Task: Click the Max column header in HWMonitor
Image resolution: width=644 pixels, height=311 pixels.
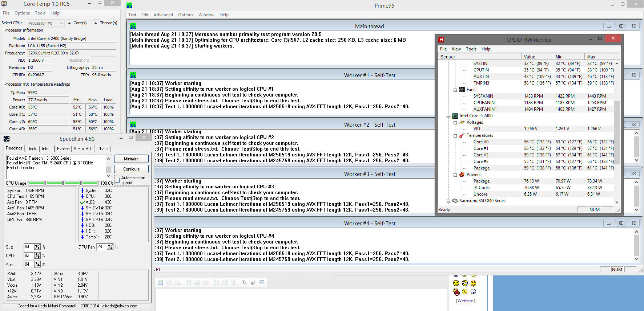Action: (600, 57)
